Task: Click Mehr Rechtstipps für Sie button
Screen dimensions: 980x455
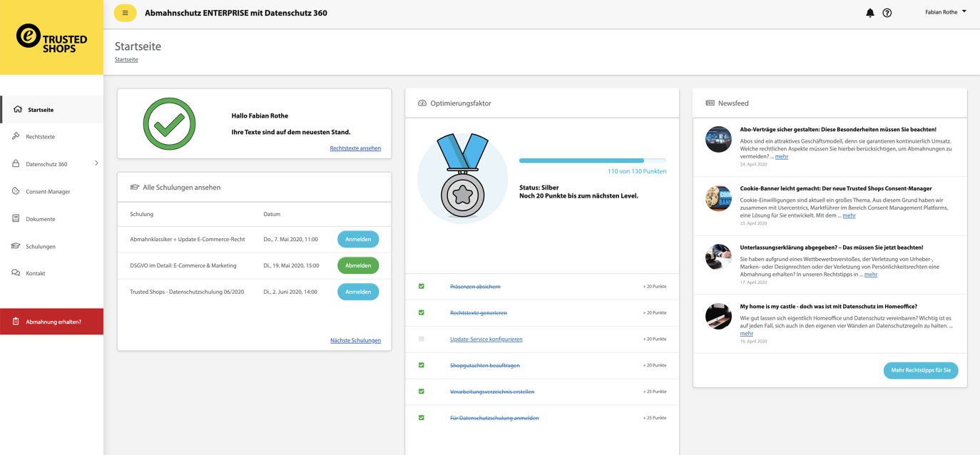Action: pyautogui.click(x=921, y=370)
